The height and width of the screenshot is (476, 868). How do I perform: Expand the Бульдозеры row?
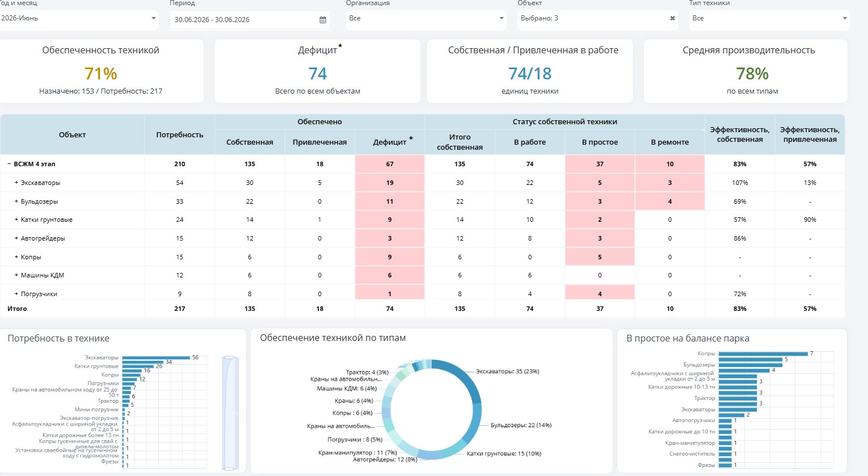pos(16,201)
